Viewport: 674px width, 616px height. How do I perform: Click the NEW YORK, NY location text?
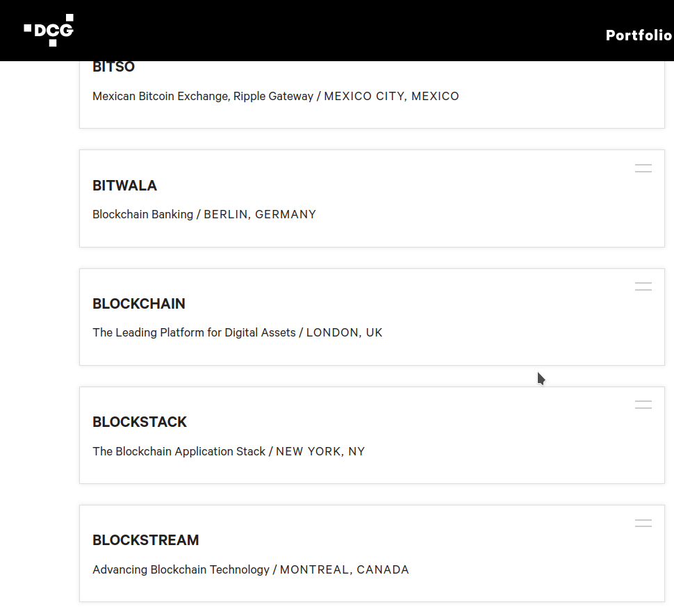coord(320,451)
